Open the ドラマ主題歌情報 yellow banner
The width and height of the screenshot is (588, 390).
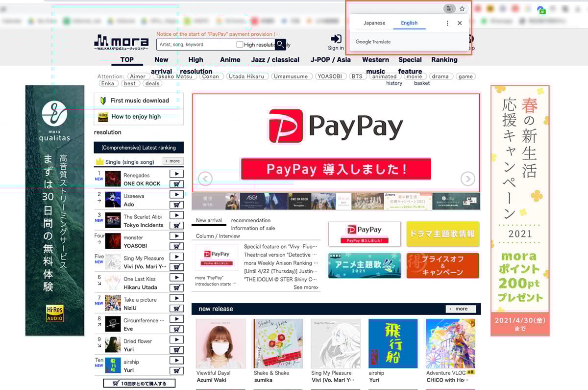coord(443,234)
